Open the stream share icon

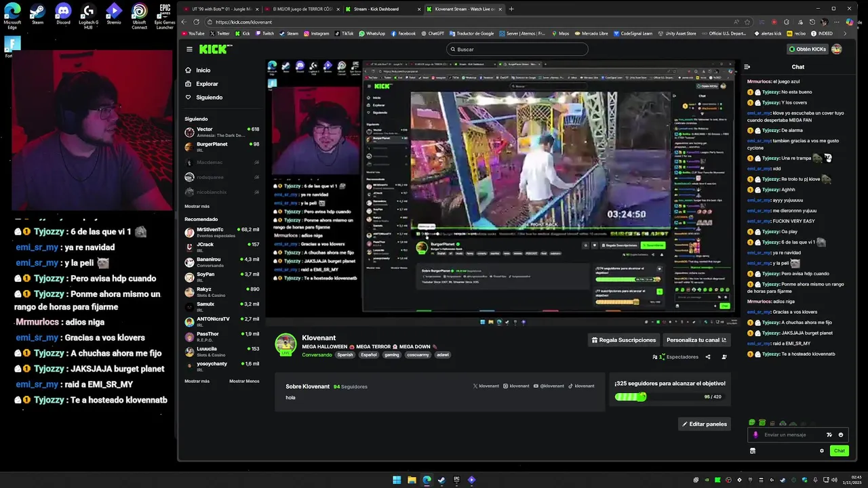pos(708,357)
